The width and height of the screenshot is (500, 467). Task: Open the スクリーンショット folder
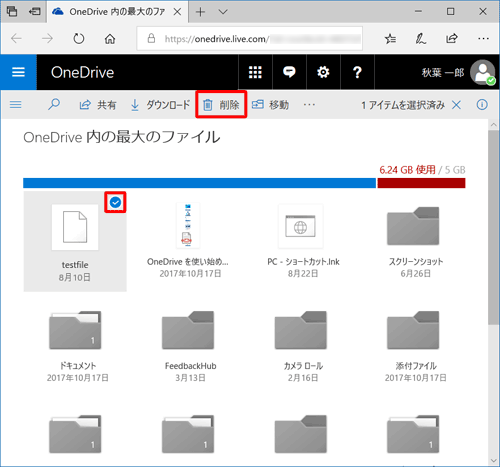[413, 226]
